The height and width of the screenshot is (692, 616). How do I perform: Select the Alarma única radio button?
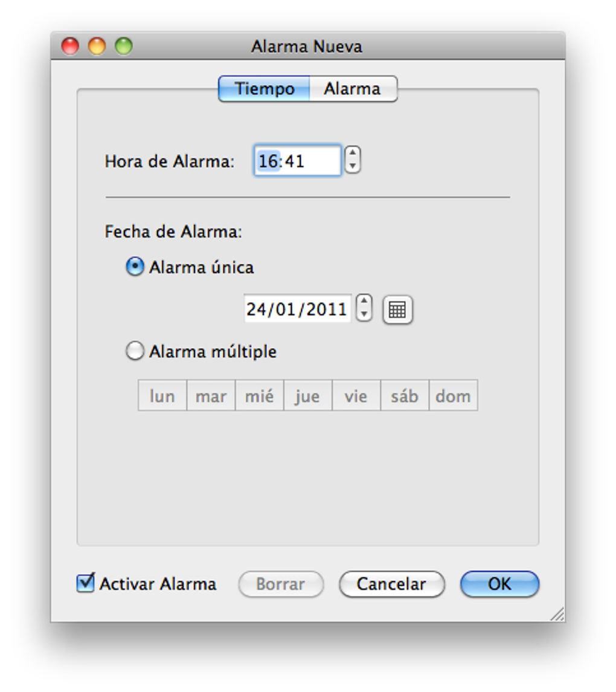click(x=135, y=267)
